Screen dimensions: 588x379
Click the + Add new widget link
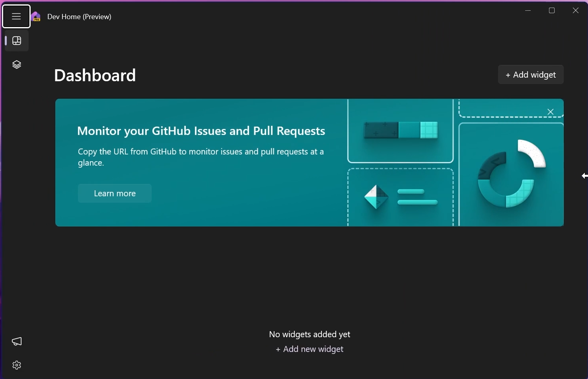[310, 349]
